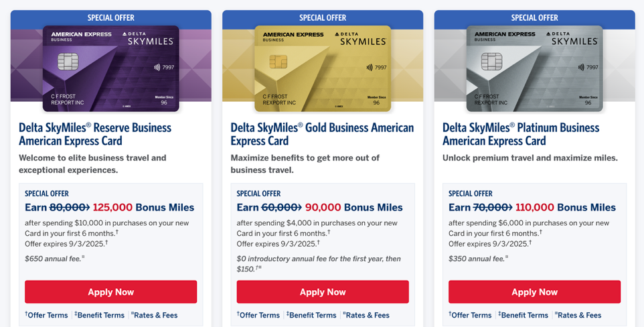View Rates & Fees for the Platinum card
This screenshot has height=327, width=644.
click(578, 315)
